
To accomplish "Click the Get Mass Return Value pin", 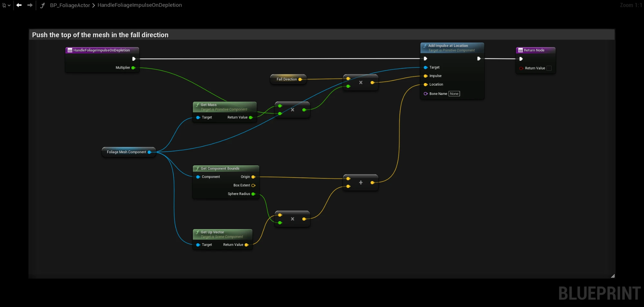I will [251, 117].
